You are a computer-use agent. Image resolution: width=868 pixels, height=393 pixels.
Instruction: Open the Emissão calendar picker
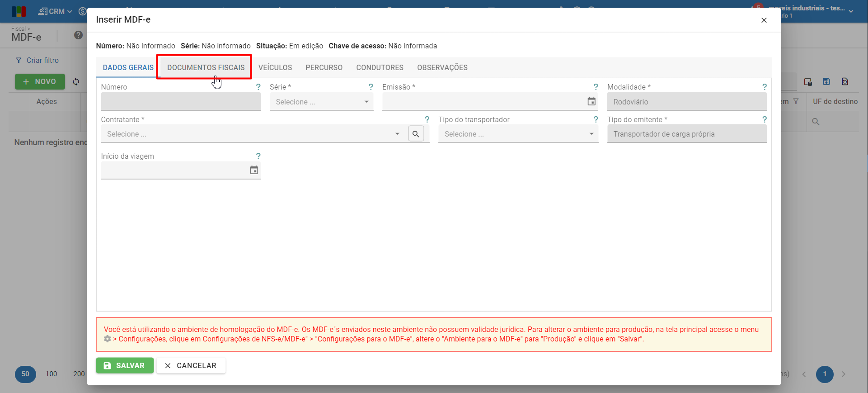(591, 101)
